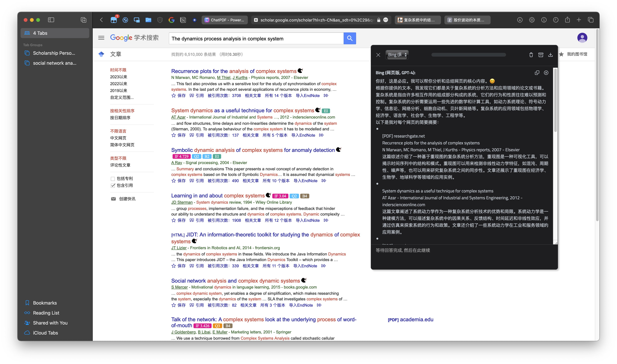Open the blue downloads folder icon
The width and height of the screenshot is (617, 364).
148,20
